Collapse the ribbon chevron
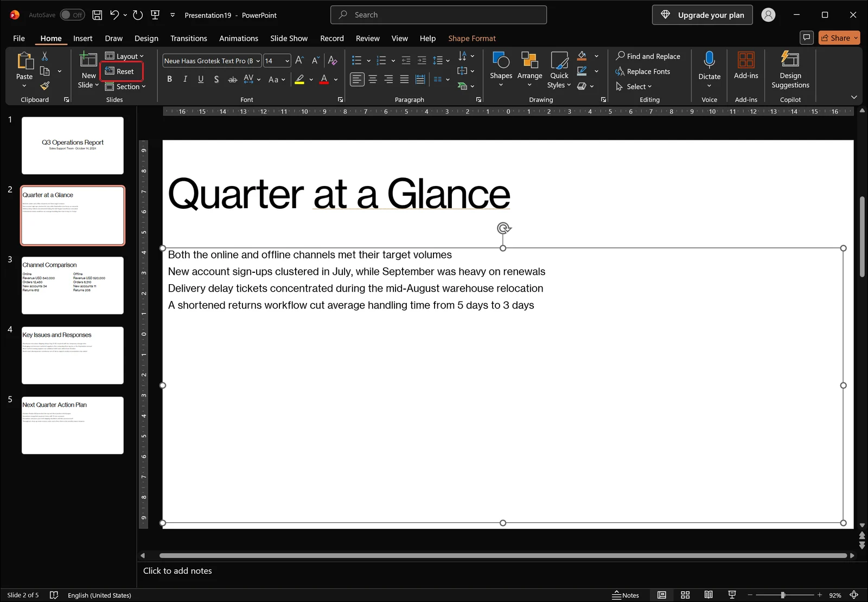This screenshot has height=602, width=868. [x=854, y=97]
